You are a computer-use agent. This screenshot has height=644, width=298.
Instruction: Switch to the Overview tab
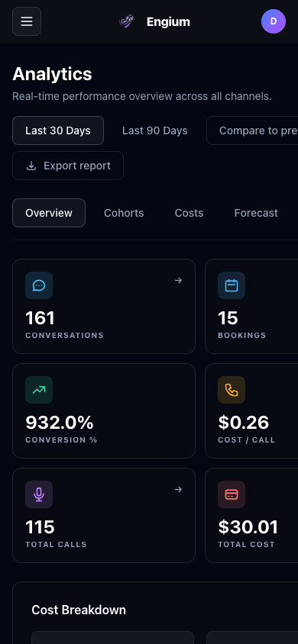(x=49, y=213)
